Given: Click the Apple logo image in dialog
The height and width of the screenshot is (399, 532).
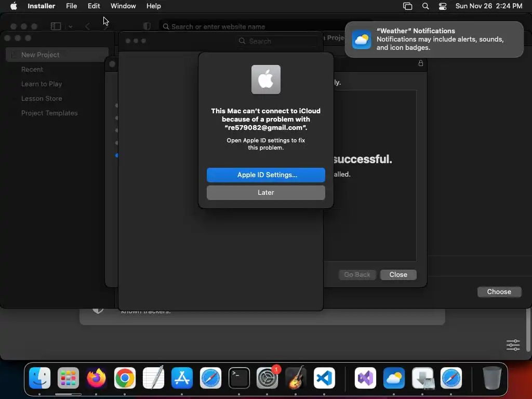Looking at the screenshot, I should (x=265, y=79).
